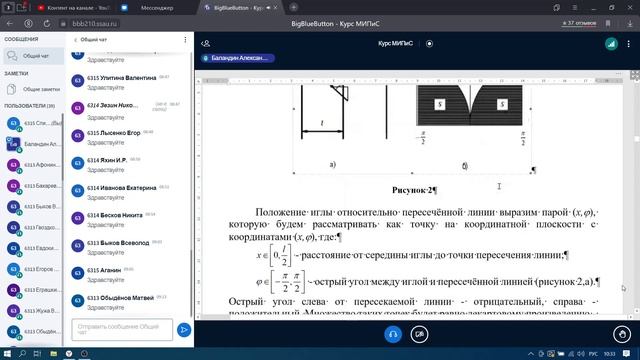The height and width of the screenshot is (360, 640).
Task: Click the Рисунок 2 caption in document
Action: coord(414,190)
